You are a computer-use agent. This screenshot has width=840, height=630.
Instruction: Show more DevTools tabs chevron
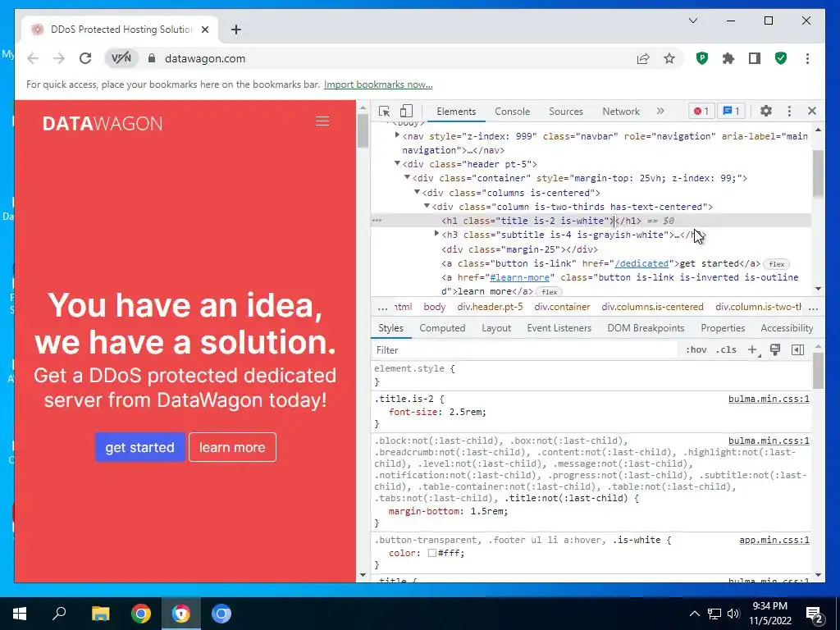[x=660, y=111]
